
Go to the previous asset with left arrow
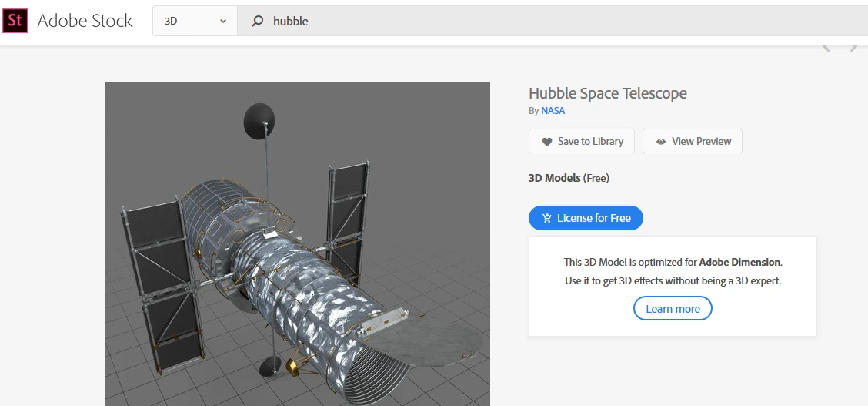[x=826, y=49]
